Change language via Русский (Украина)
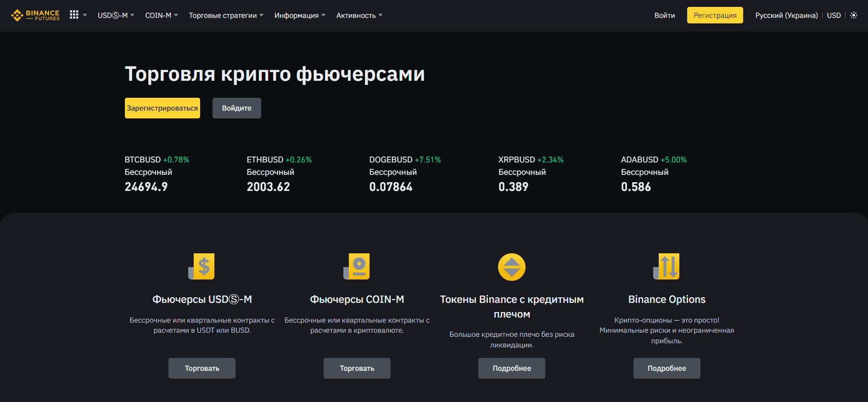The height and width of the screenshot is (402, 868). coord(786,15)
